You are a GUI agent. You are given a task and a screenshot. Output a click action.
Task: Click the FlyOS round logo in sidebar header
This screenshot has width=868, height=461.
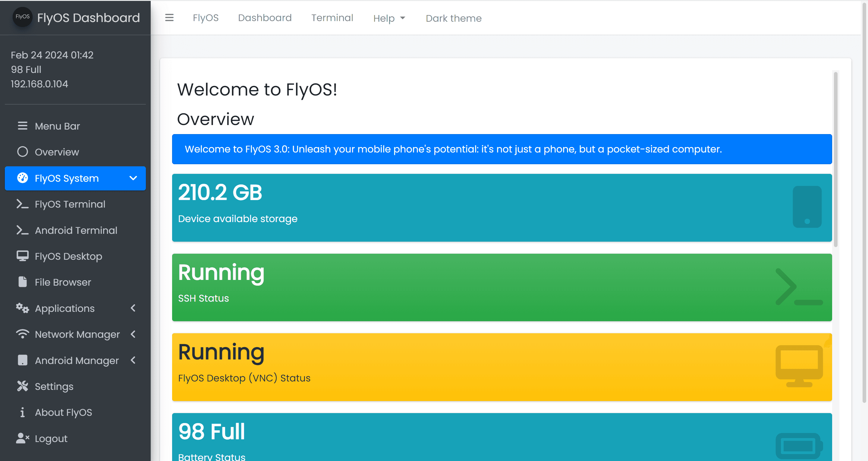click(x=22, y=17)
